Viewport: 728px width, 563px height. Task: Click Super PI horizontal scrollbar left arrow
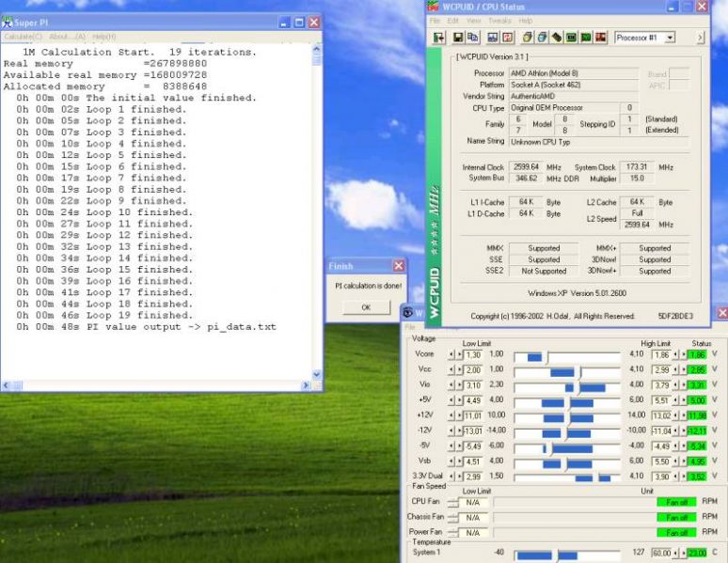tap(6, 385)
